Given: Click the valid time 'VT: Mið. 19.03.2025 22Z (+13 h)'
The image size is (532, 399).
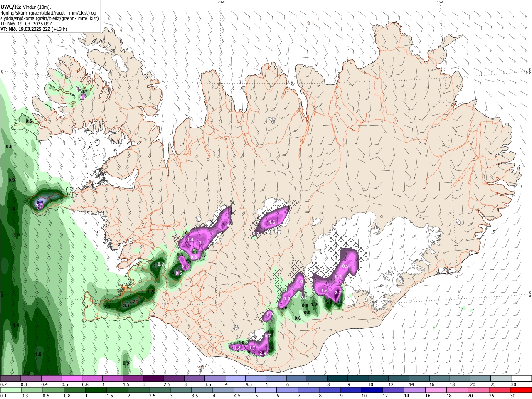Looking at the screenshot, I should 34,29.
